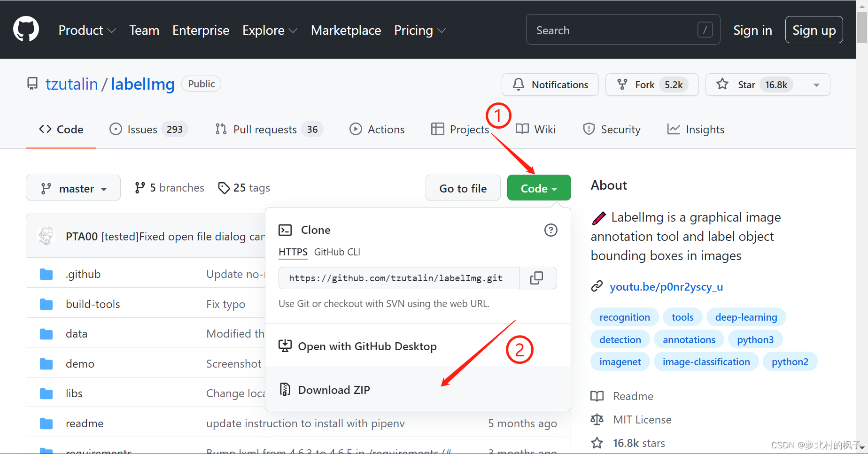
Task: Open the Product dropdown menu
Action: pos(87,31)
